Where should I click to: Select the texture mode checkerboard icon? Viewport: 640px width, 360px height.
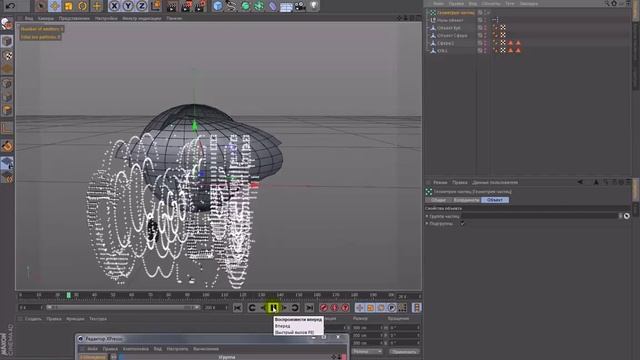7,56
